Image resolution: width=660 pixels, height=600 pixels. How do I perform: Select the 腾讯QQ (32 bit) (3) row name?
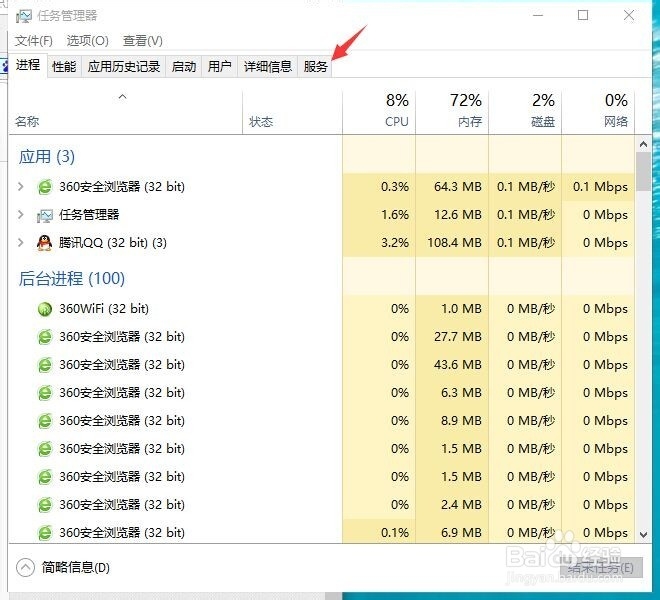pyautogui.click(x=113, y=243)
